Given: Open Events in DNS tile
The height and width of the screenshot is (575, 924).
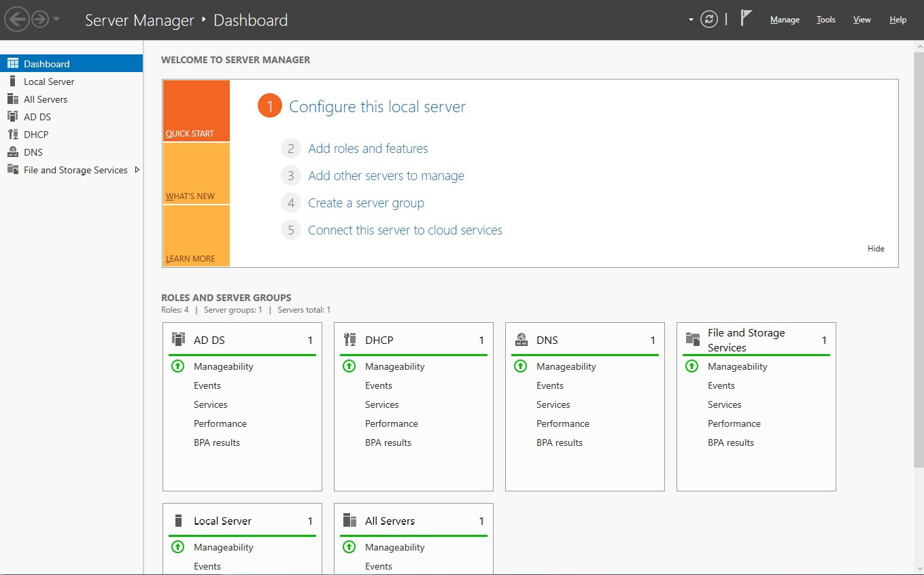Looking at the screenshot, I should [550, 385].
